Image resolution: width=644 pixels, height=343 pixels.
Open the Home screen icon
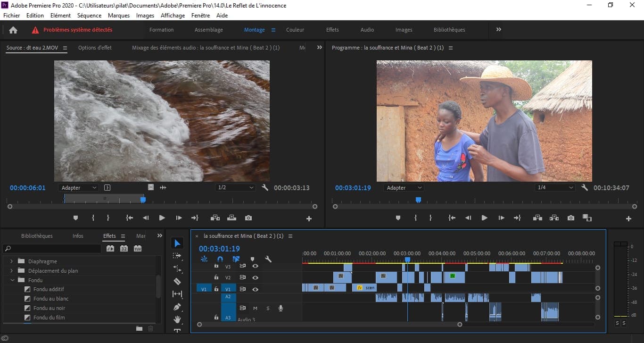point(13,30)
